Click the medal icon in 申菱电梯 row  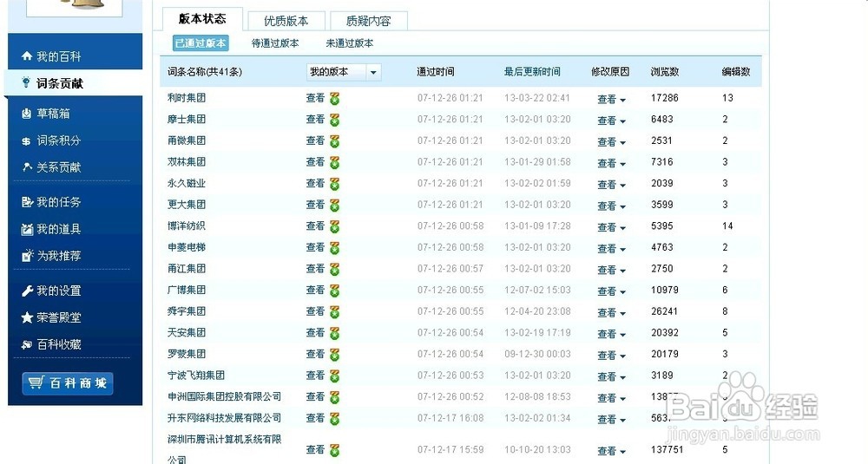(x=334, y=248)
